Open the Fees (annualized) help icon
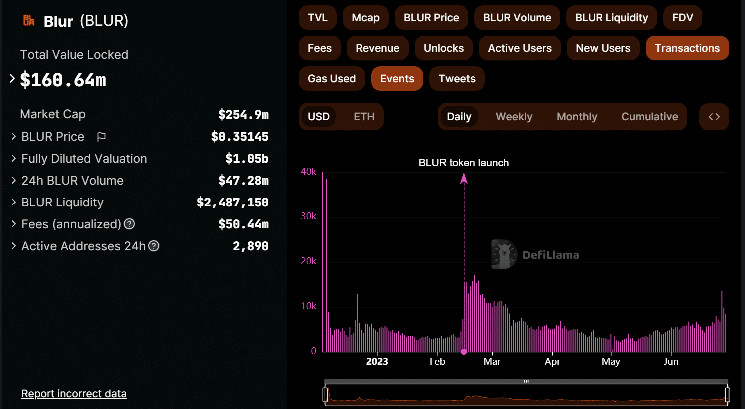This screenshot has height=409, width=745. (129, 224)
